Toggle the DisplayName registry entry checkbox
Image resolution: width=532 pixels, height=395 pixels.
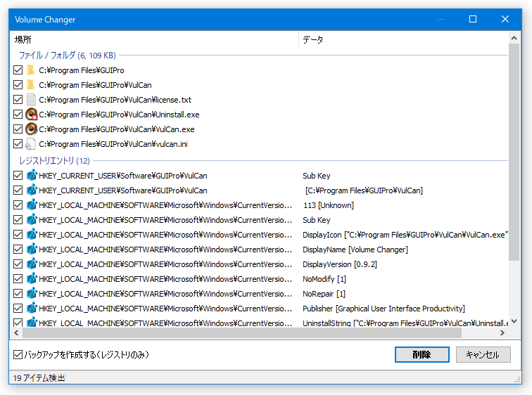tap(18, 250)
